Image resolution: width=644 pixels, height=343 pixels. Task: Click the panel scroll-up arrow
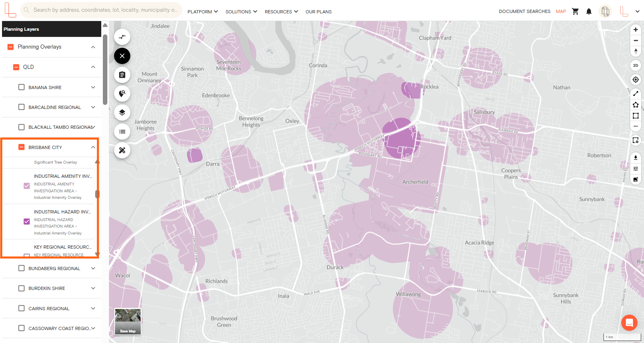[105, 25]
